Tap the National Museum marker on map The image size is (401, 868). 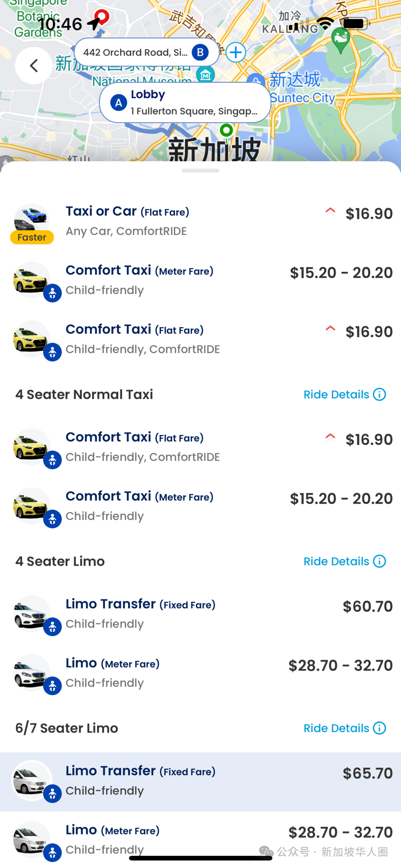click(205, 75)
